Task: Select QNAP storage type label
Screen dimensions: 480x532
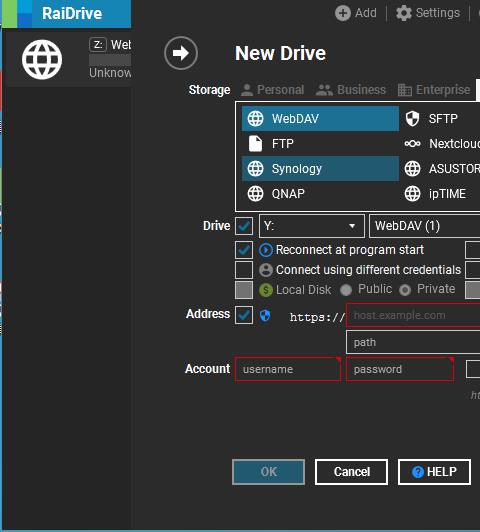Action: click(288, 194)
